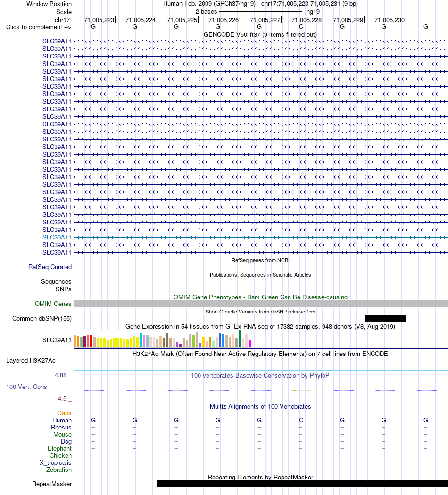Click the -4.5 PhyloP lower limit value
448x495 pixels.
[61, 399]
